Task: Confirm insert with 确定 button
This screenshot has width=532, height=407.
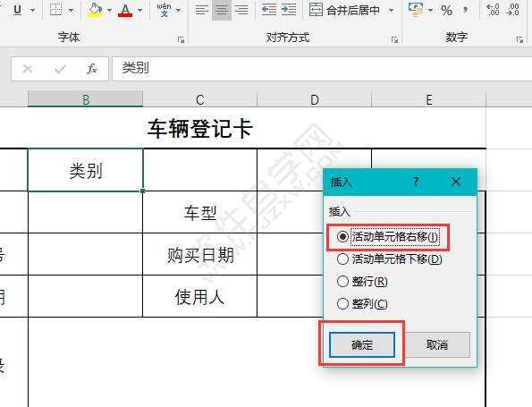Action: (x=362, y=345)
